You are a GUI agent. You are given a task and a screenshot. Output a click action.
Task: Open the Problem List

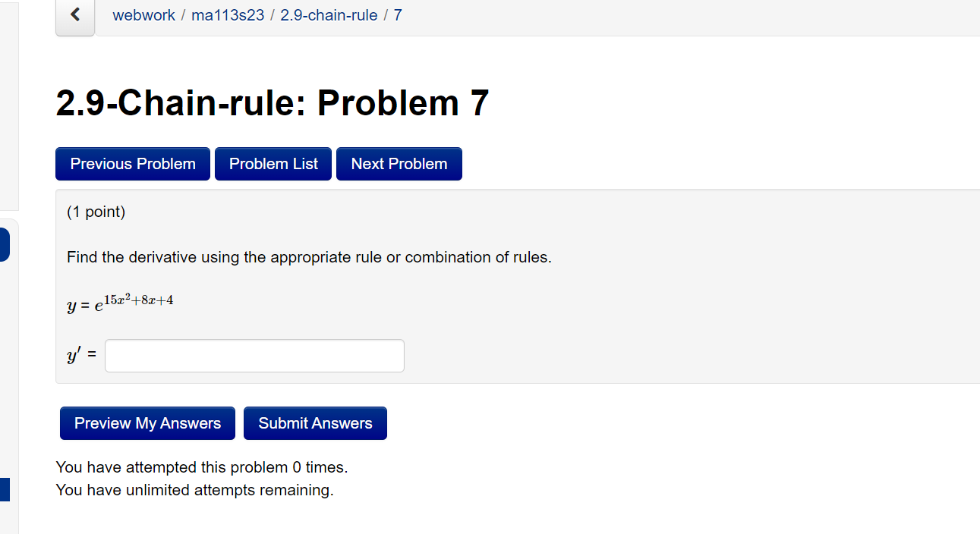point(273,163)
